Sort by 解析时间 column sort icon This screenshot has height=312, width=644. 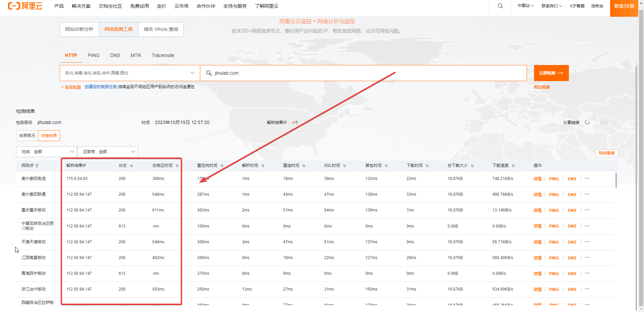point(263,166)
